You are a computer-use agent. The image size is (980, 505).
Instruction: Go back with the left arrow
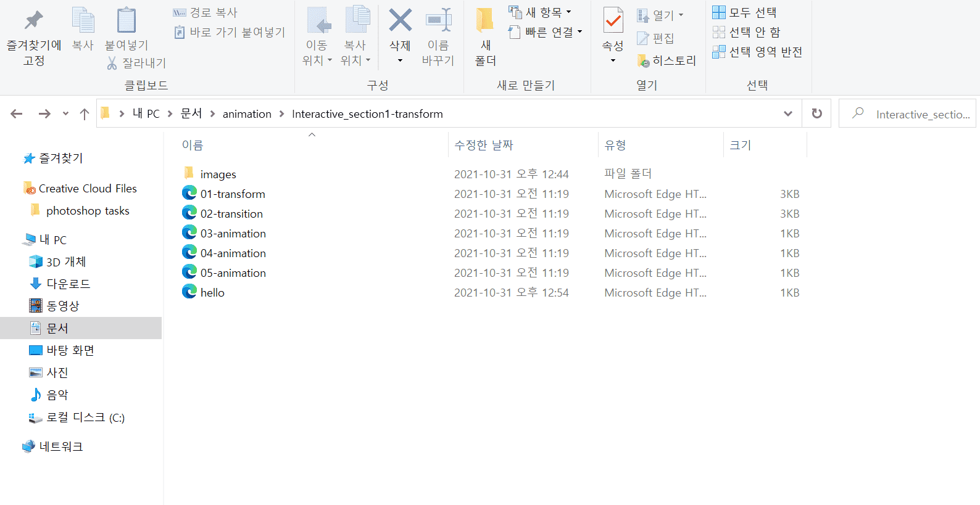tap(17, 113)
